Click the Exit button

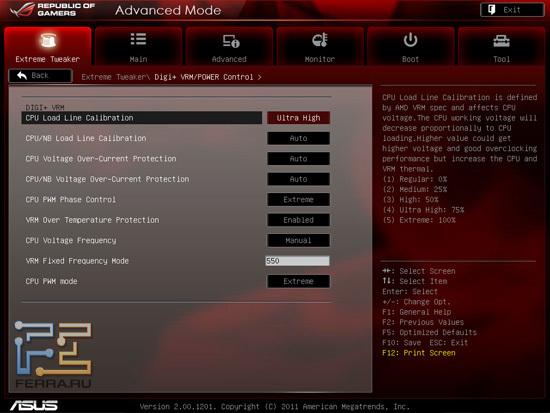(x=512, y=10)
